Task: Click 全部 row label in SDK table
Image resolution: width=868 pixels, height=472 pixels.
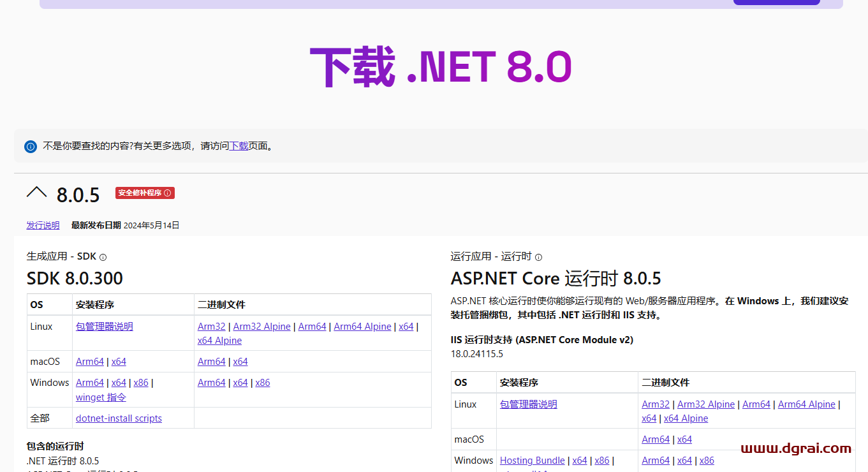Action: tap(40, 418)
